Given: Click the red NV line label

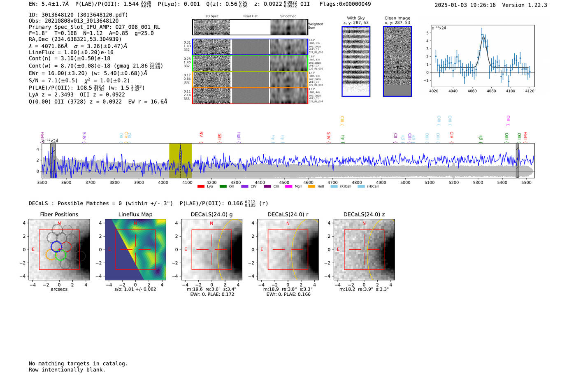Looking at the screenshot, I should point(201,137).
